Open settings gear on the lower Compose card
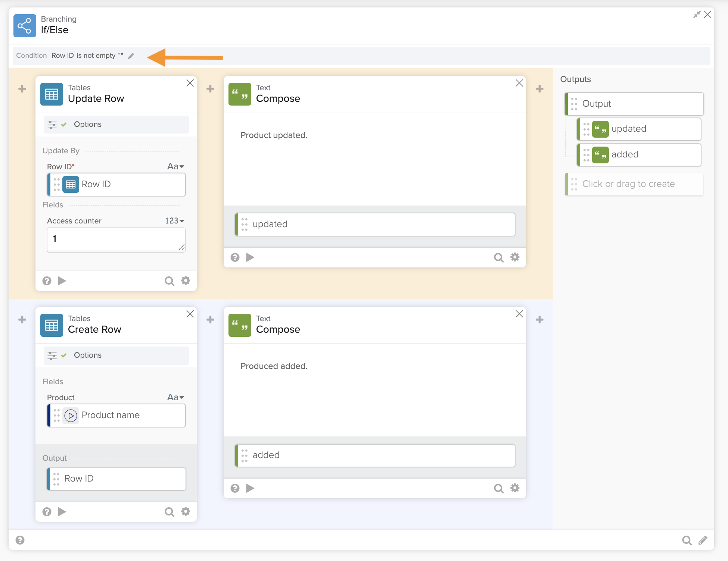 [x=515, y=488]
